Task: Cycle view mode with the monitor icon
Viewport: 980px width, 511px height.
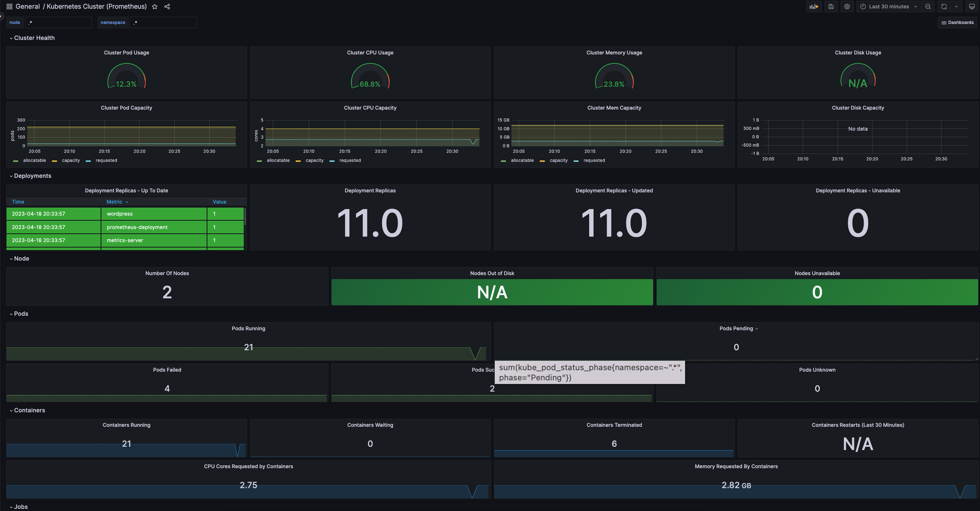Action: [x=972, y=7]
